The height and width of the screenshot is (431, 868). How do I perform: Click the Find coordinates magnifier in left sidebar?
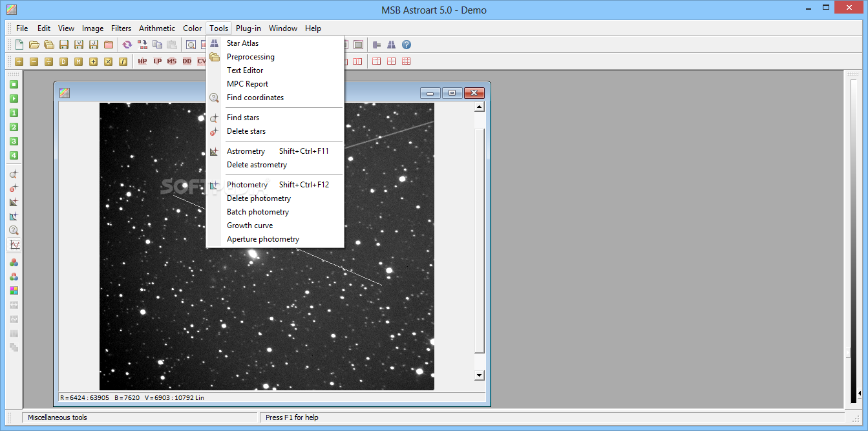coord(14,231)
